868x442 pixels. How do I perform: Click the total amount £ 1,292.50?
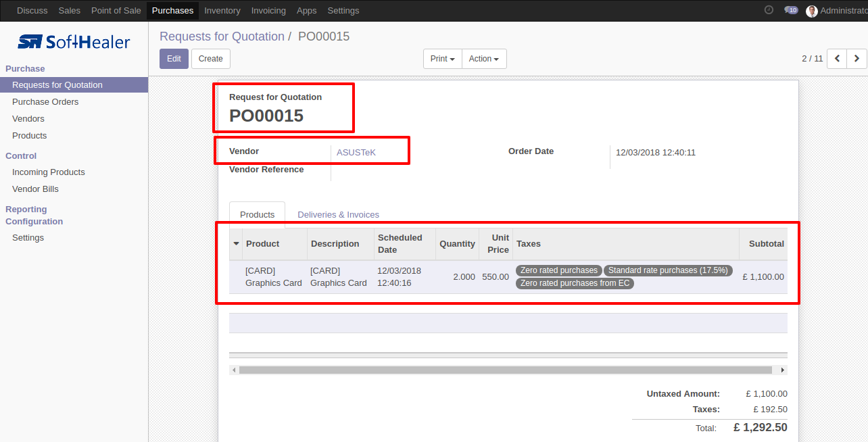(x=761, y=427)
